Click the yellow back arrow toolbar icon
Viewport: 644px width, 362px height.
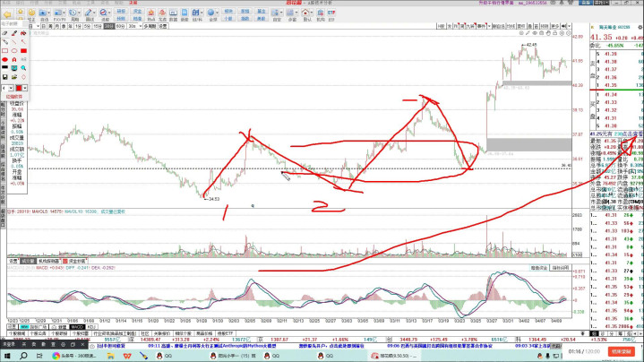[7, 14]
